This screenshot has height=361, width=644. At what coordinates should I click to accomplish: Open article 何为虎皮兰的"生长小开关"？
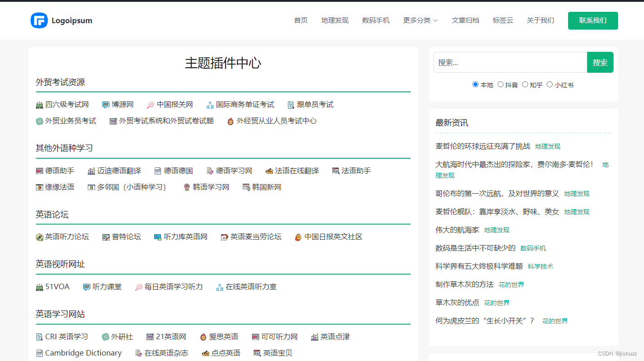485,321
